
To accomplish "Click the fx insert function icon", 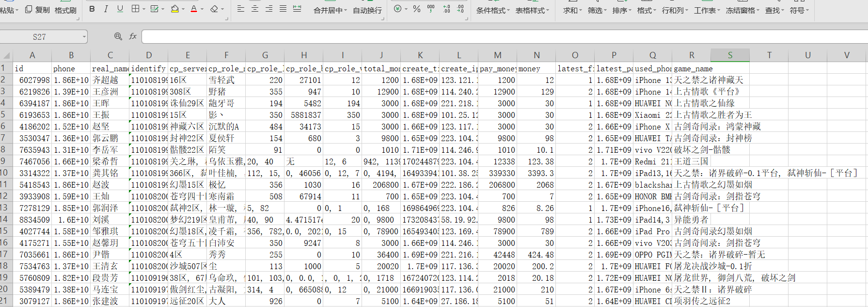I will 133,36.
